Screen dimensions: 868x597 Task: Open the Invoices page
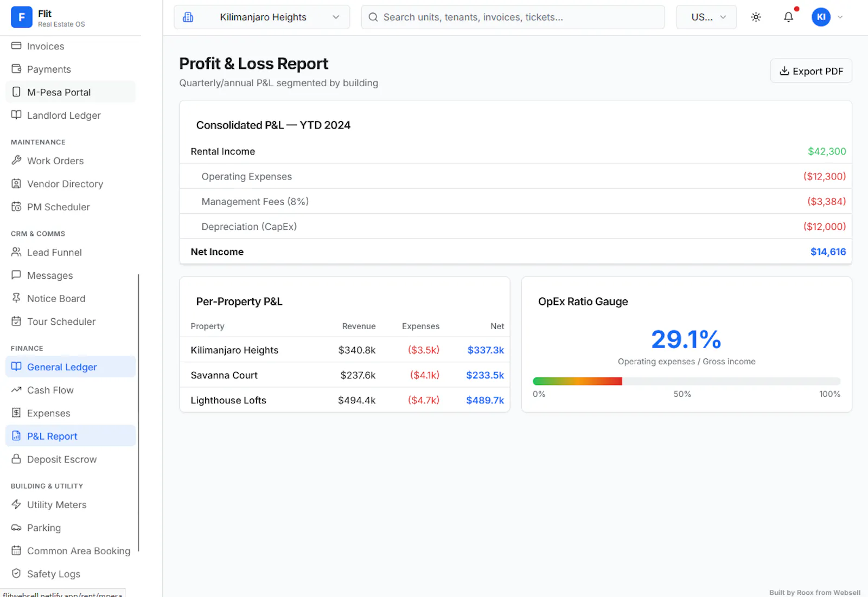[x=71, y=46]
